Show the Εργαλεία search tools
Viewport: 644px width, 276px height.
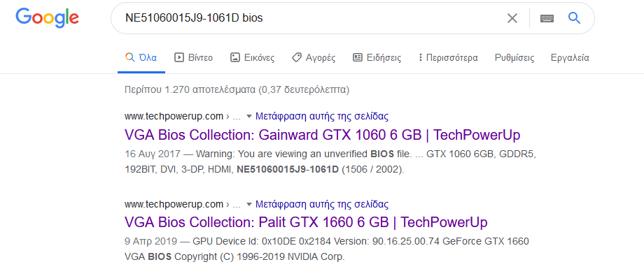tap(570, 58)
